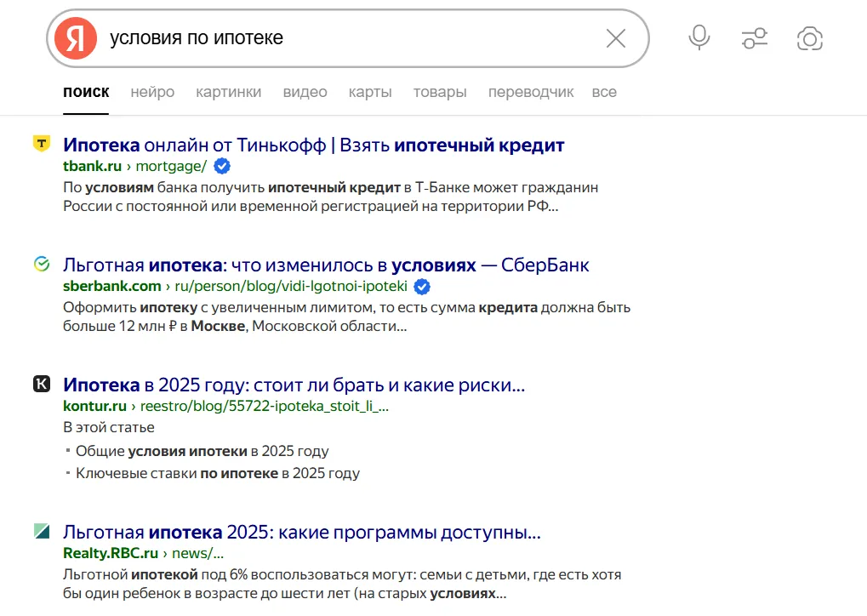Image resolution: width=867 pixels, height=616 pixels.
Task: Click the 'reestro/blog/55722-ipoteka_stoit_li_...' path link
Action: [x=265, y=406]
